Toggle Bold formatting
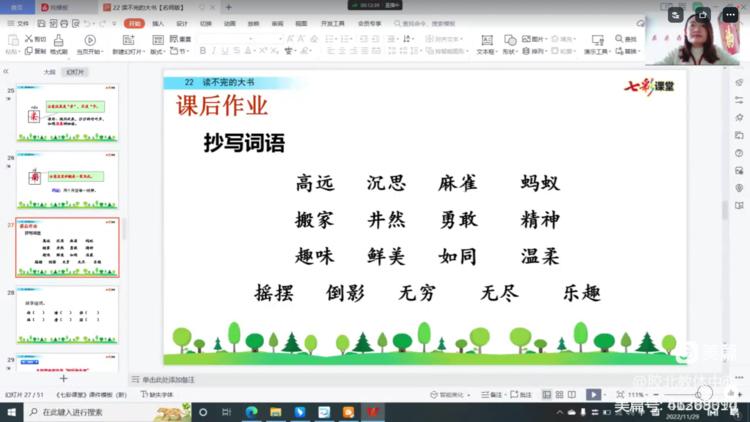750x422 pixels. tap(203, 51)
